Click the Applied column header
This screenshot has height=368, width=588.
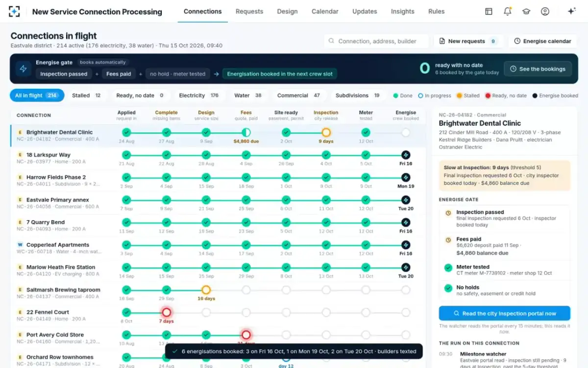[x=126, y=115]
